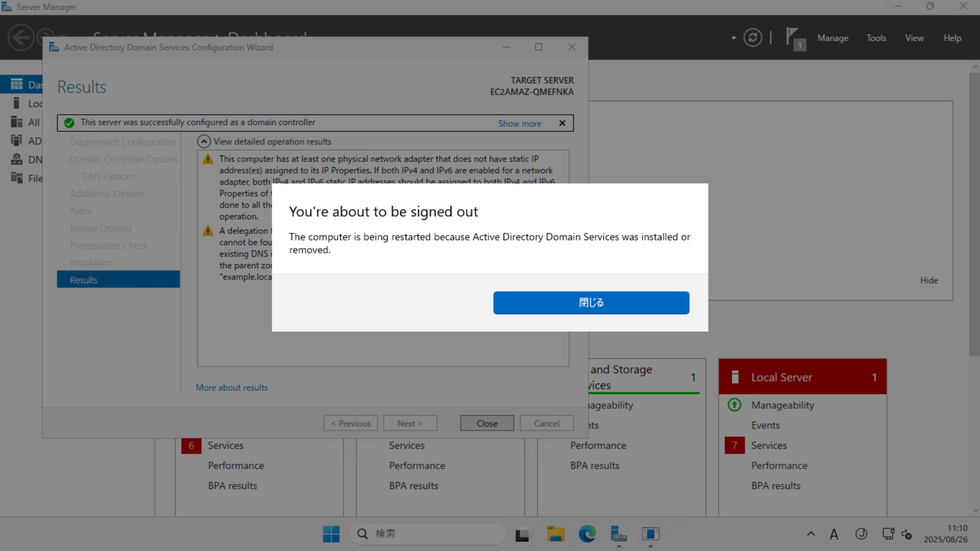Launch Microsoft Edge from the taskbar
This screenshot has height=551, width=980.
click(587, 534)
